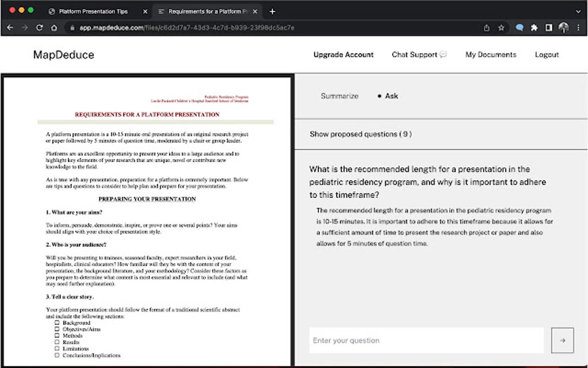Submit question using the arrow button
The height and width of the screenshot is (368, 588).
pyautogui.click(x=562, y=340)
